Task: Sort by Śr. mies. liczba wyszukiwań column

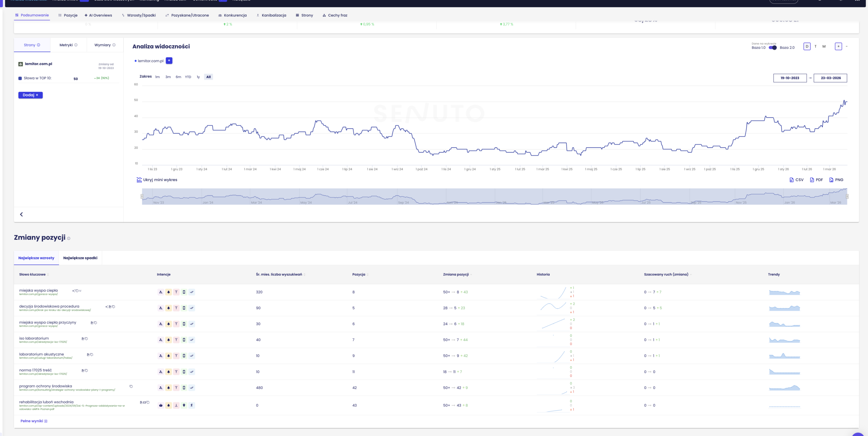Action: [x=281, y=274]
